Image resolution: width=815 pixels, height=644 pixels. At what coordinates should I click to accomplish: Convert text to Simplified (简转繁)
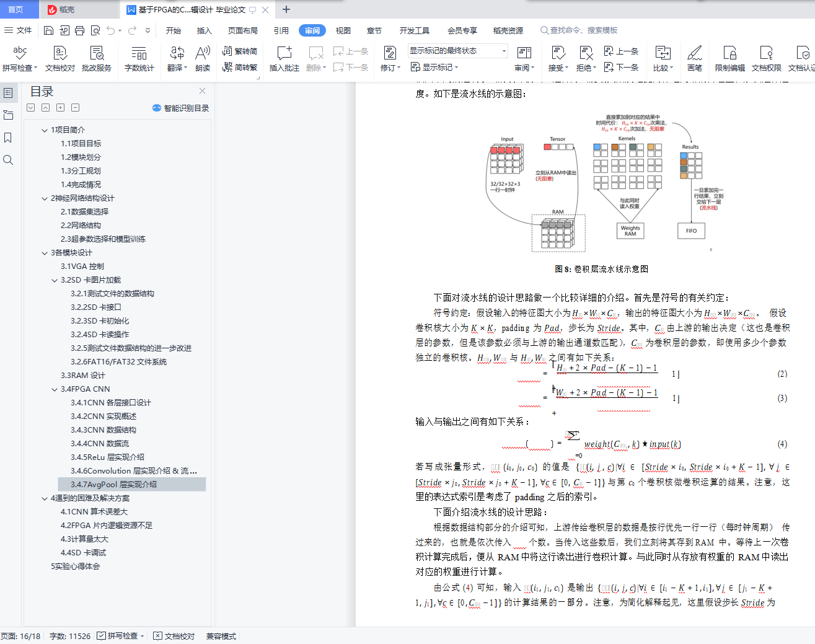[240, 67]
